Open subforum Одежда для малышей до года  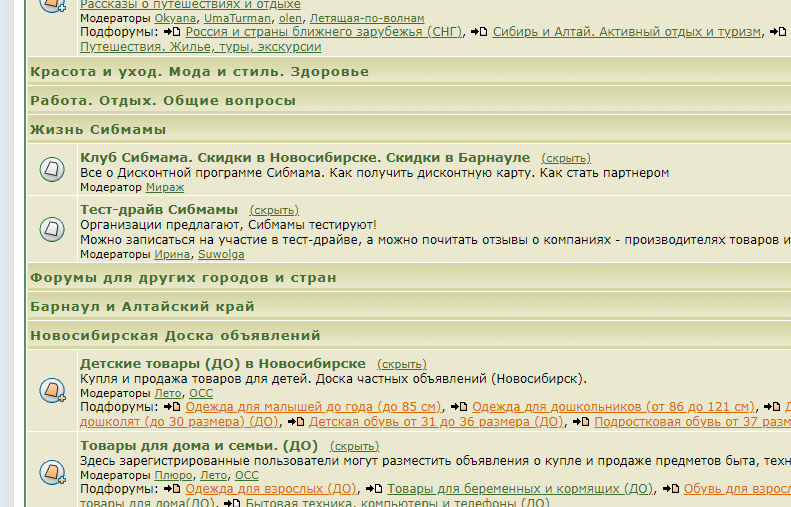pos(313,407)
